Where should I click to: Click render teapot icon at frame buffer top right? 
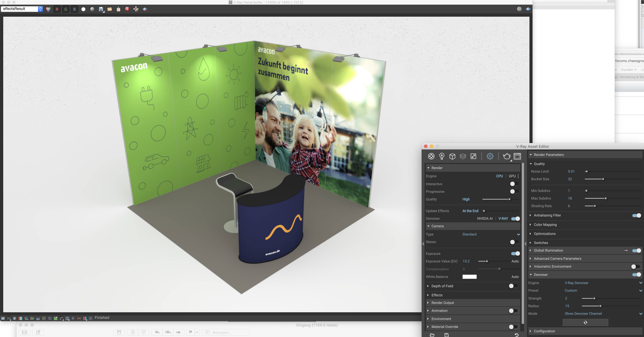click(x=528, y=9)
